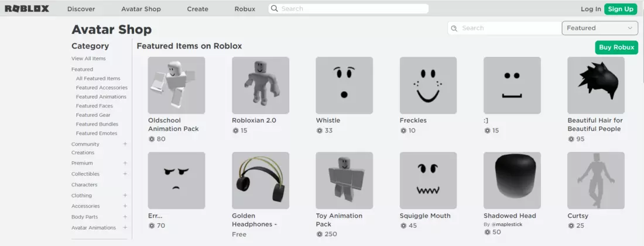Open Oldschool Animation Pack thumbnail

coord(176,85)
